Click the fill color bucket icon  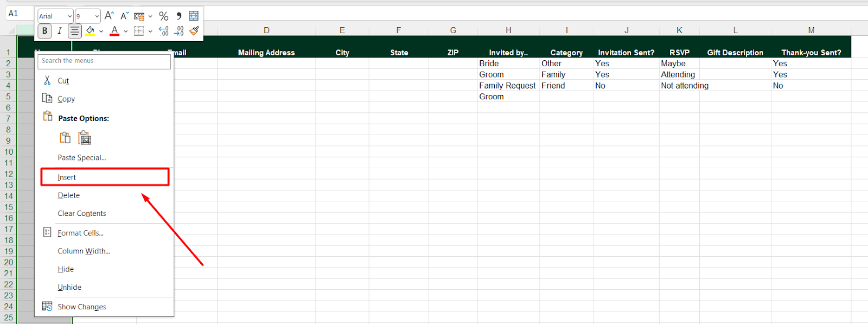pos(90,31)
